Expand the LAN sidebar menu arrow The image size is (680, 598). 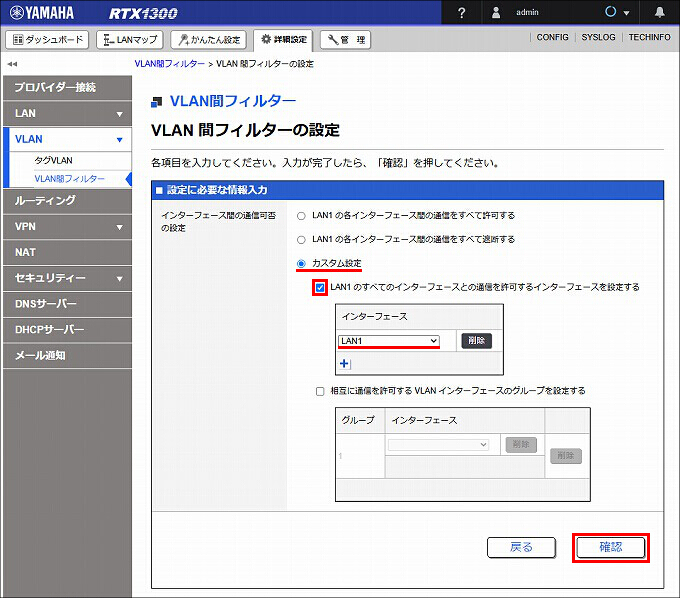[120, 114]
